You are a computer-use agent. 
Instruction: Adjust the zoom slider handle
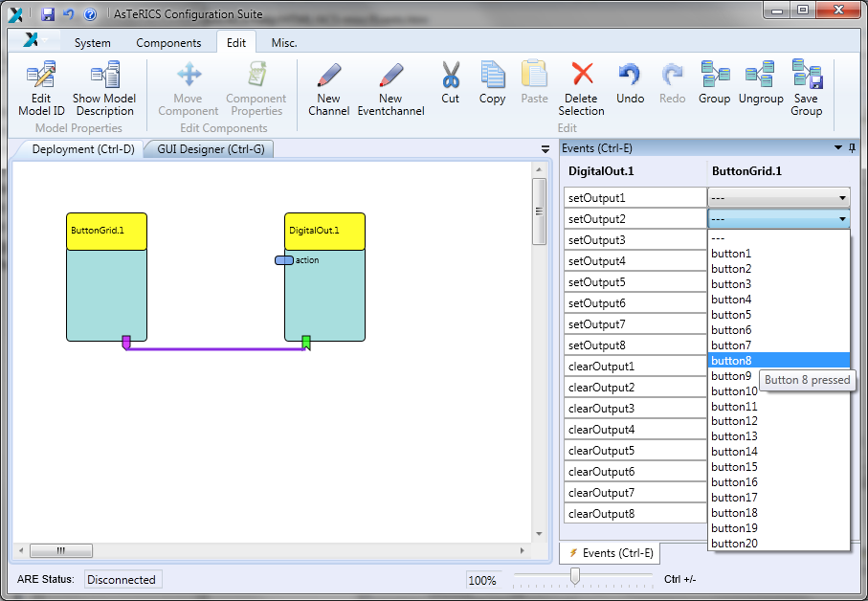coord(575,575)
